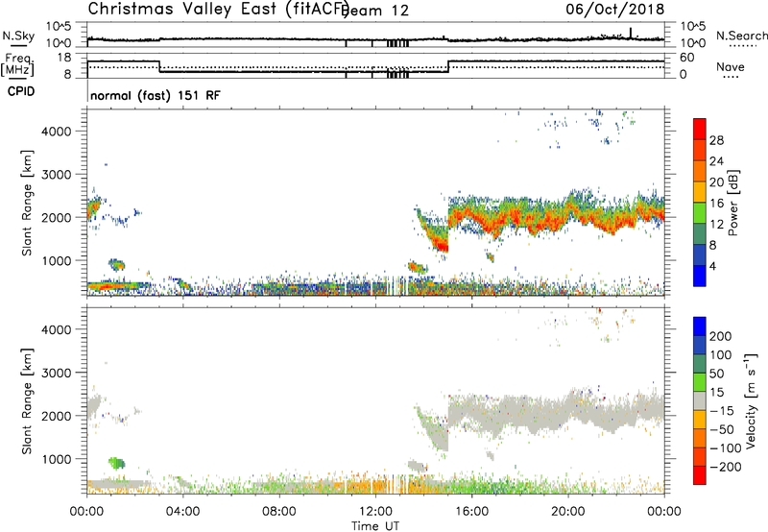Screen dimensions: 768x532
Task: Click the "Slant Range [km]" label of the power panel
Action: 27,203
